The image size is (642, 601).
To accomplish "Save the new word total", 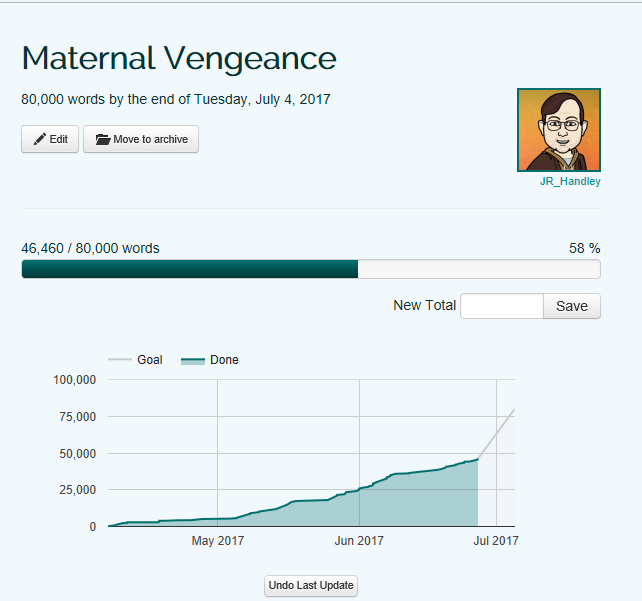I will point(571,306).
